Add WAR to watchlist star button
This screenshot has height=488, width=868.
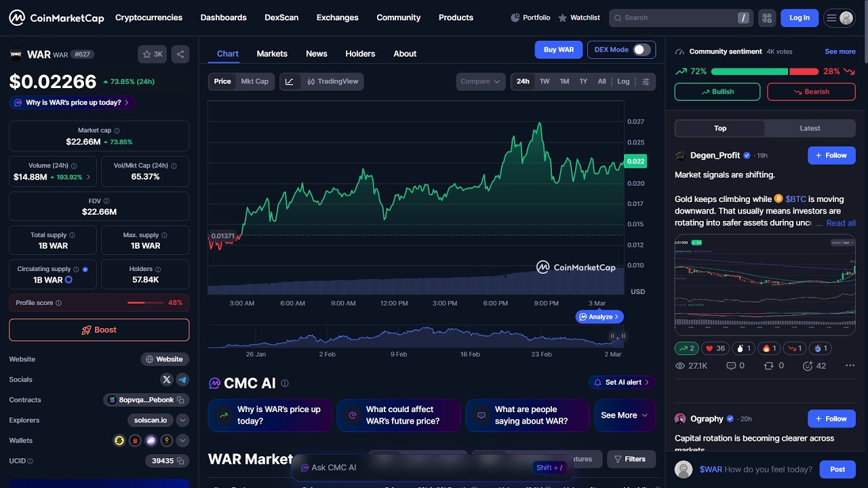pyautogui.click(x=153, y=54)
